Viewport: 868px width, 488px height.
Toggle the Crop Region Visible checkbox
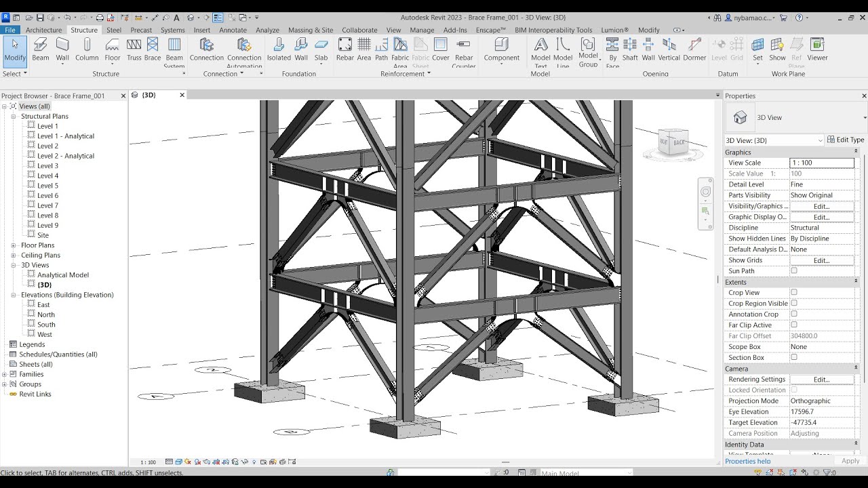[x=794, y=303]
